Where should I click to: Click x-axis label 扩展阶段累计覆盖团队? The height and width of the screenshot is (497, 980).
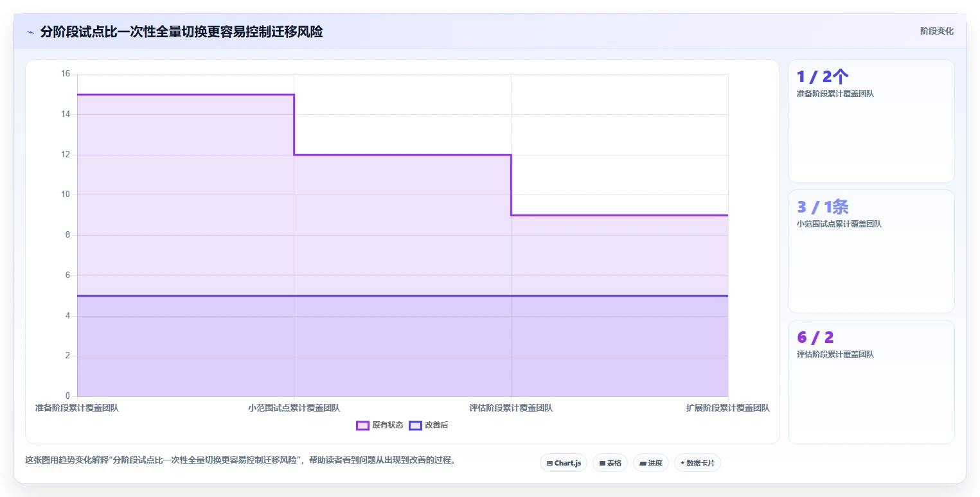pos(727,408)
